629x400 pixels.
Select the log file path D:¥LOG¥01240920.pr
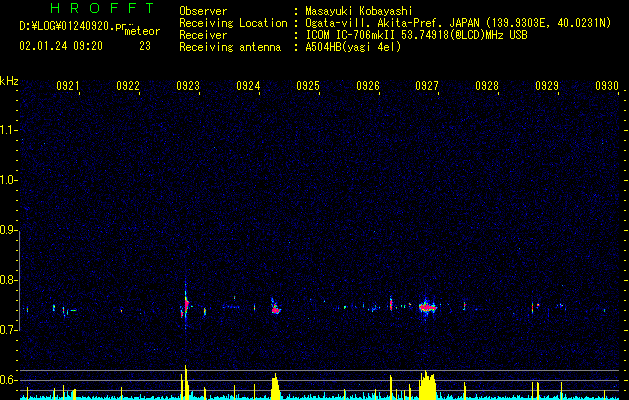(x=73, y=26)
